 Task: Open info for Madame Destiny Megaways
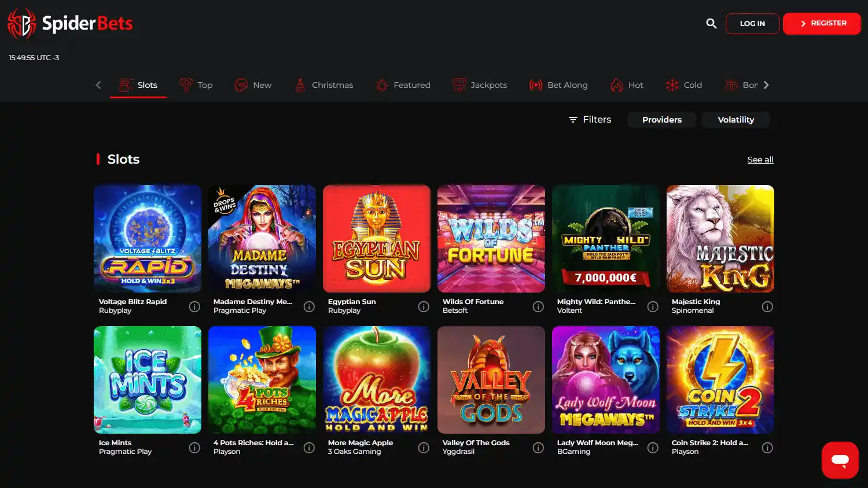click(x=309, y=306)
